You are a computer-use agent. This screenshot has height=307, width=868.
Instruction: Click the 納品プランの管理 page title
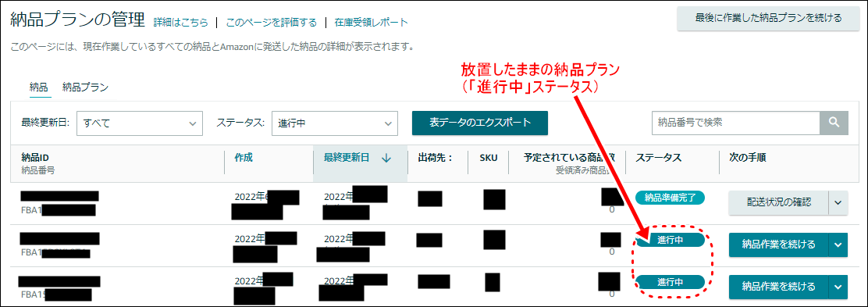[77, 20]
